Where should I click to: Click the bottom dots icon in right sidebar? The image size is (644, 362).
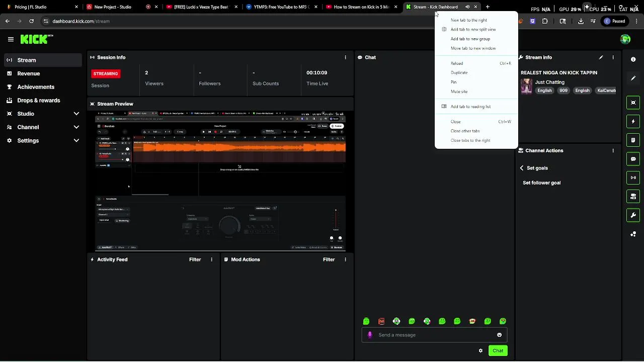(x=633, y=234)
